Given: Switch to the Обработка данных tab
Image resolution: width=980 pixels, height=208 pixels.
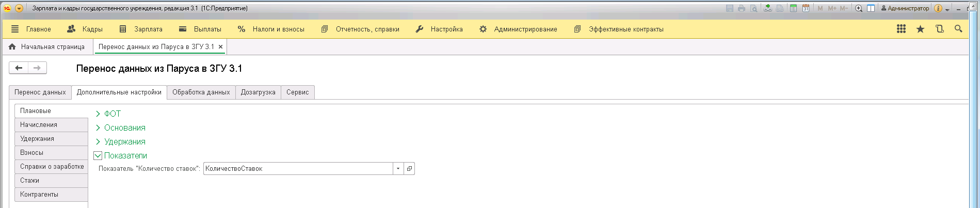Looking at the screenshot, I should (201, 92).
